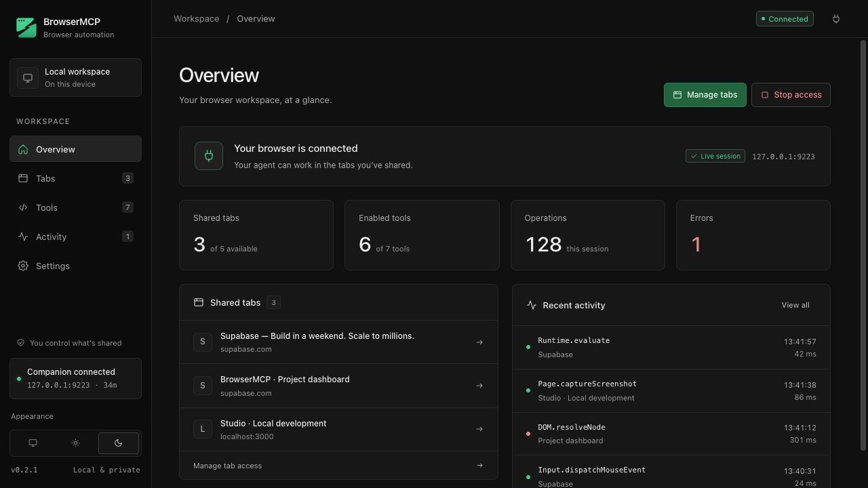Switch appearance to light theme
The image size is (868, 488).
(75, 443)
